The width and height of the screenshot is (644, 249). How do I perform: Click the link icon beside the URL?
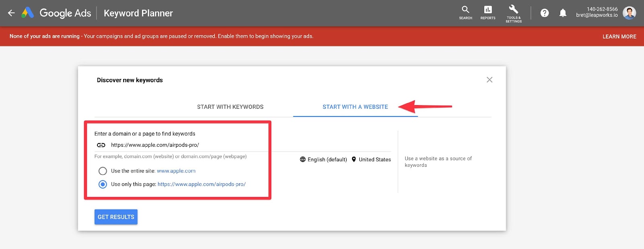(x=101, y=145)
